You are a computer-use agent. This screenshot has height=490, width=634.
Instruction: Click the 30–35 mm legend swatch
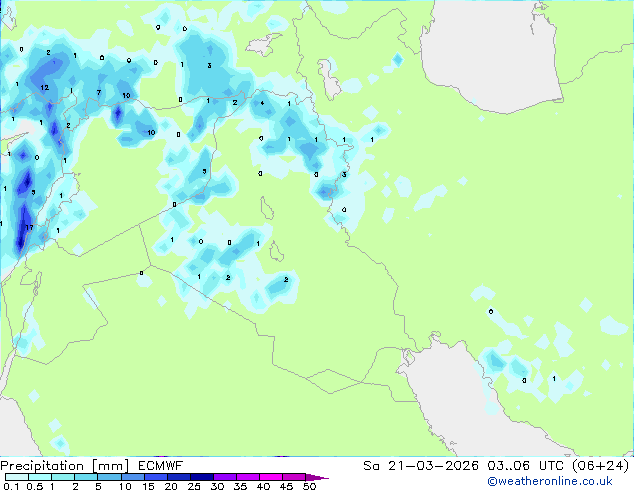pos(224,477)
